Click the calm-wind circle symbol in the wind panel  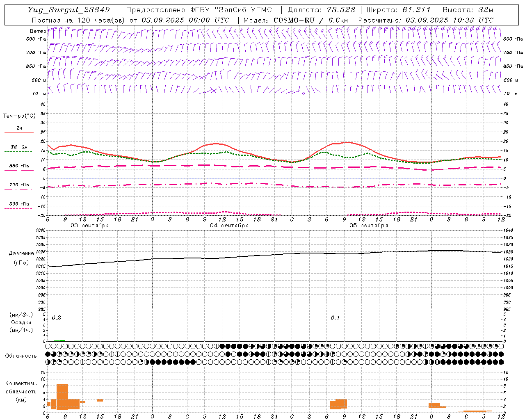click(x=304, y=93)
